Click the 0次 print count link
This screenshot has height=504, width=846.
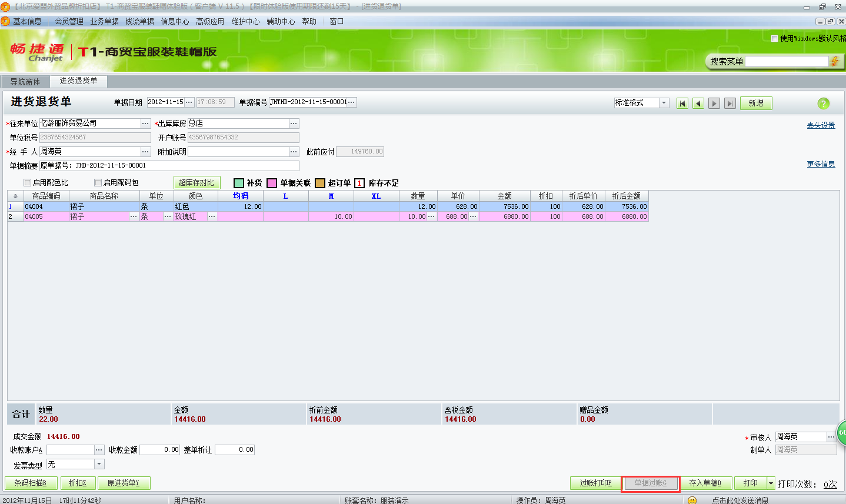click(830, 485)
